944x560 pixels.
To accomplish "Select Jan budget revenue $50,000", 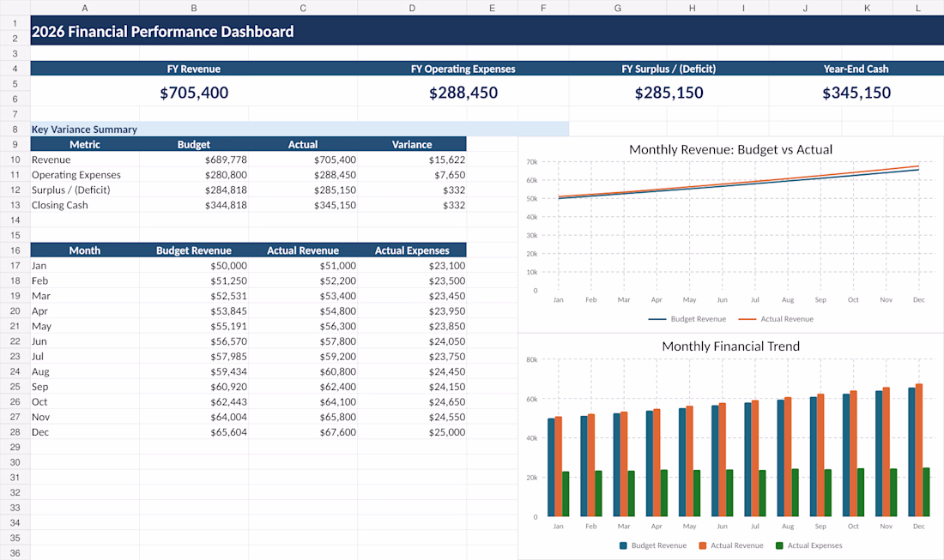I will [194, 265].
